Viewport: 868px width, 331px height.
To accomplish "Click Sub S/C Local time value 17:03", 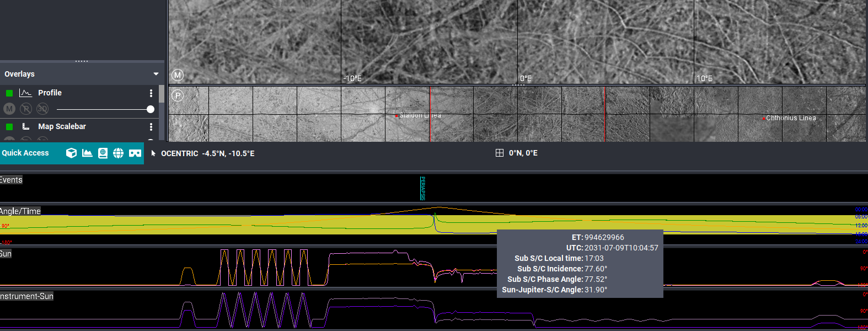I will pos(594,258).
